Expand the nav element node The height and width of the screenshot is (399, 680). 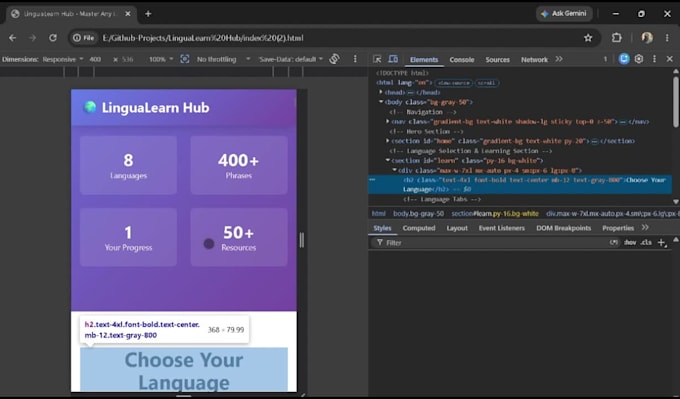coord(388,121)
